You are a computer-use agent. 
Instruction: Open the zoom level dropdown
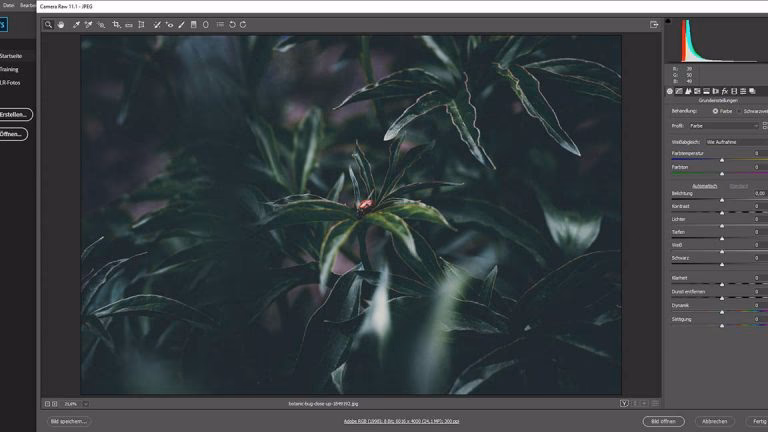(x=75, y=403)
